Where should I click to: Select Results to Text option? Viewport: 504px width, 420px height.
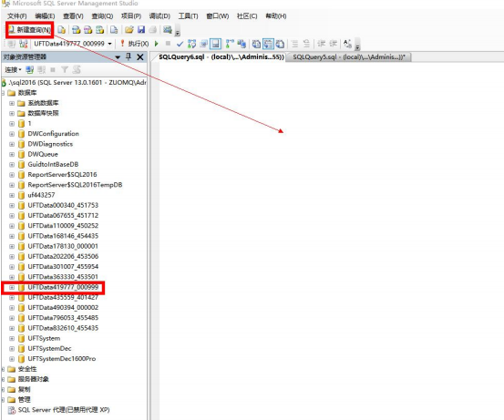[256, 44]
